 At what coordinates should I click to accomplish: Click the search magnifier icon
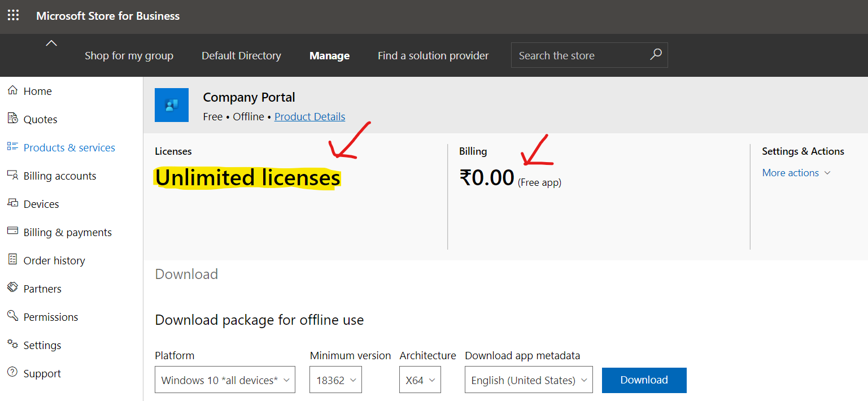point(656,55)
